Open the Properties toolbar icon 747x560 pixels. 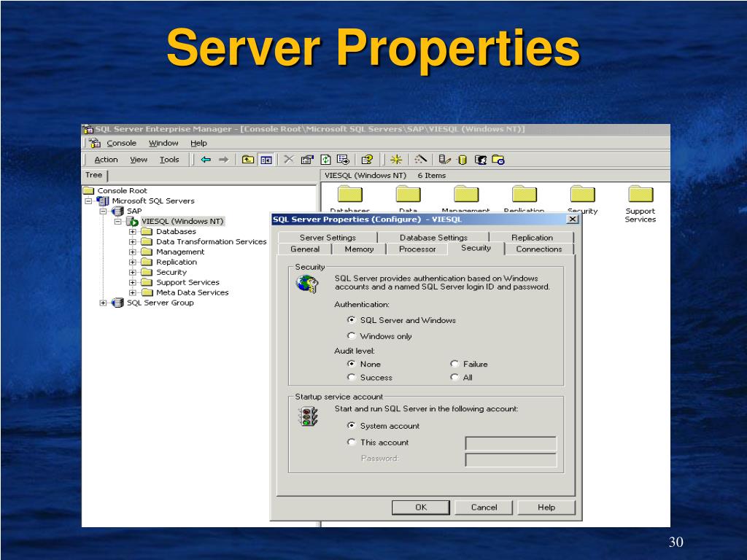(307, 160)
